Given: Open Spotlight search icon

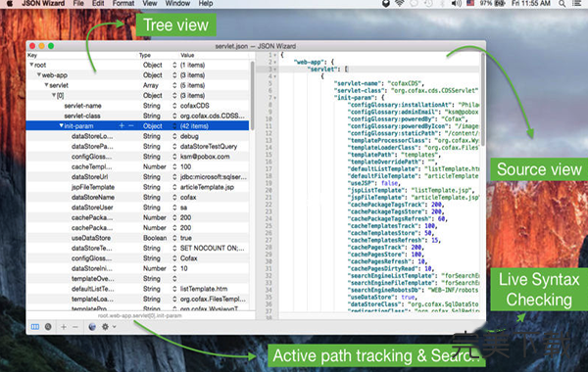Looking at the screenshot, I should (x=562, y=3).
